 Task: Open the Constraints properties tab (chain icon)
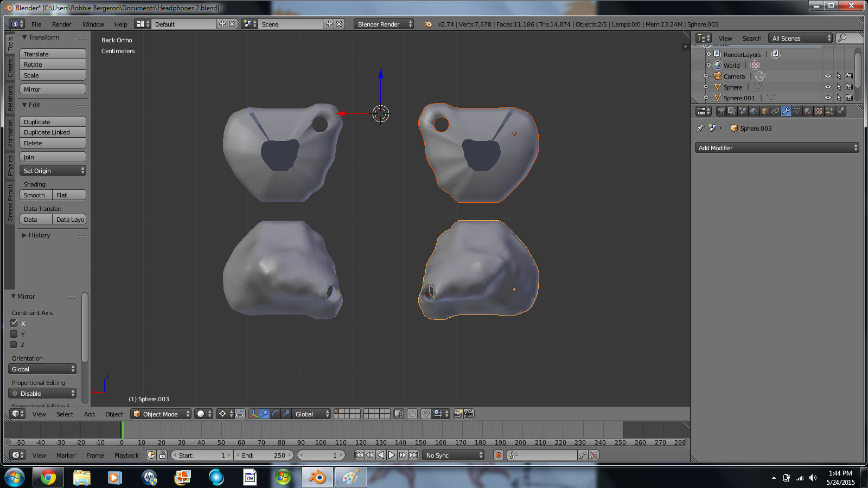pyautogui.click(x=775, y=111)
